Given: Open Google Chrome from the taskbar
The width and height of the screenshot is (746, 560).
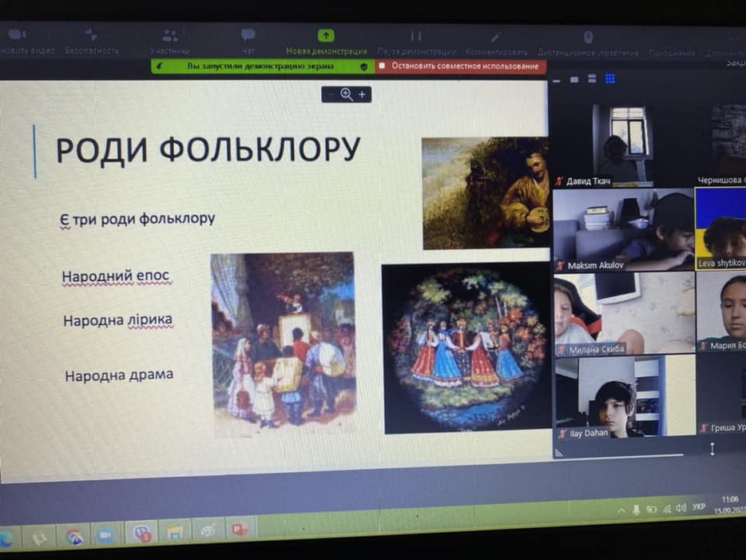Looking at the screenshot, I should point(75,537).
